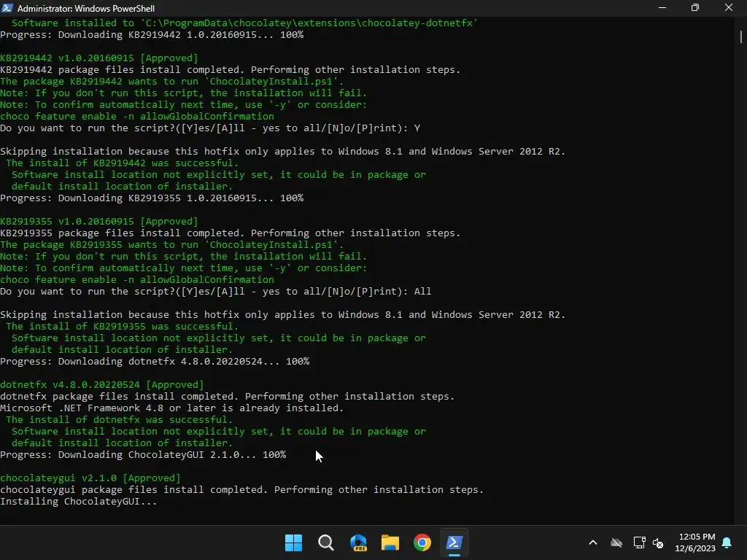Click the vertical scrollbar thumb

741,36
